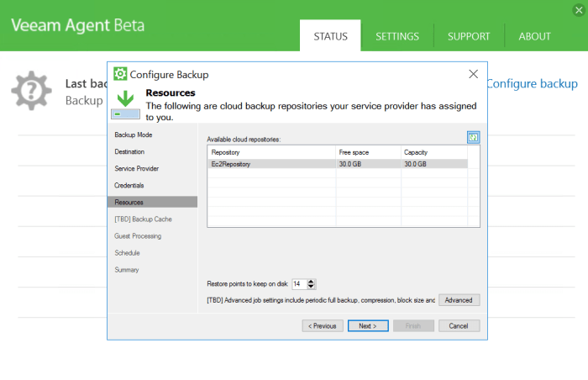Select the Summary wizard step
Viewport: 588px width, 380px height.
(x=126, y=270)
